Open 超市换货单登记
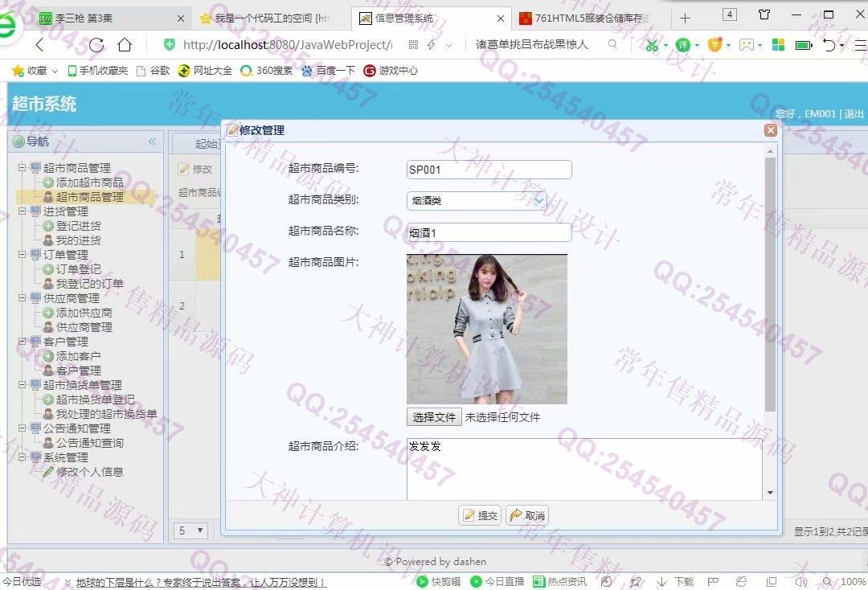This screenshot has height=590, width=868. tap(95, 399)
